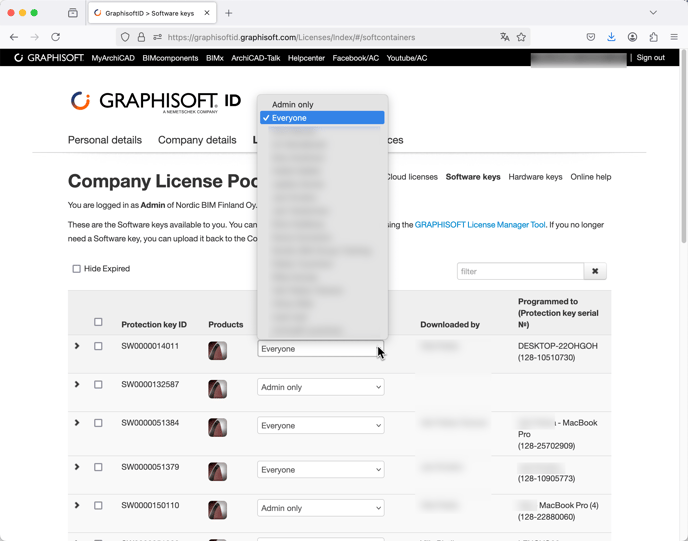
Task: Check the box for key SW0000051384
Action: (98, 423)
